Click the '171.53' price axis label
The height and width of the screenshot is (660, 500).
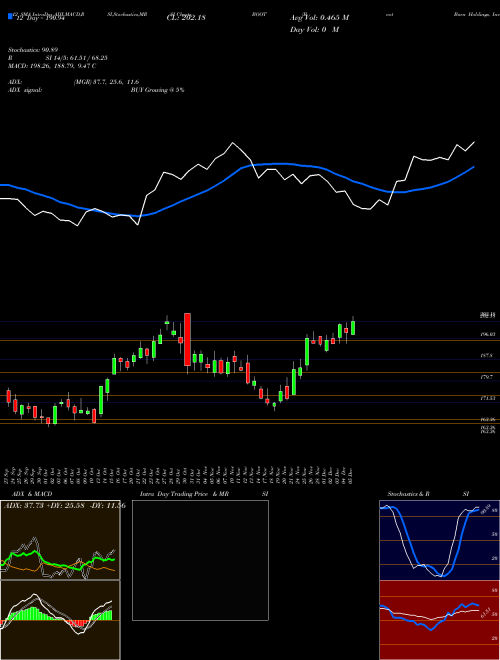(x=487, y=398)
